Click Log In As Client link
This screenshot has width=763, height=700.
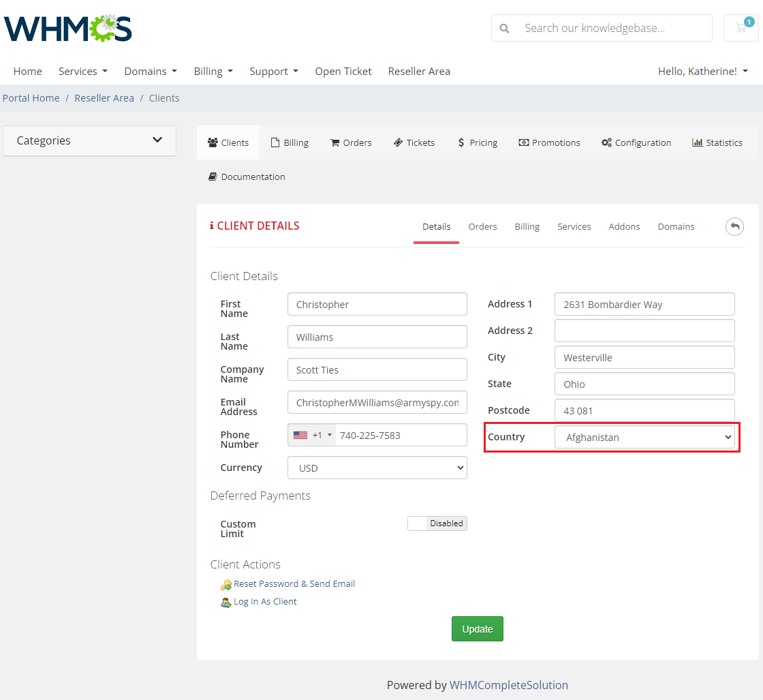[265, 602]
